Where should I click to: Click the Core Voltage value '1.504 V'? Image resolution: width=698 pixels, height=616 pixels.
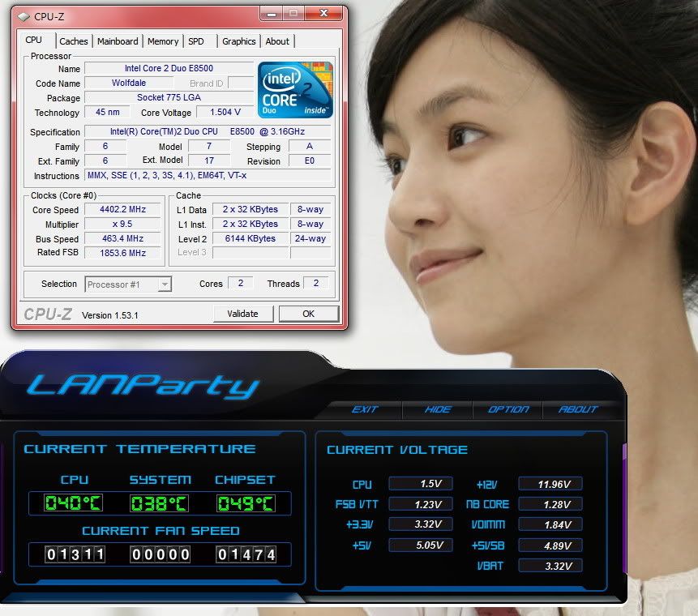[x=225, y=112]
